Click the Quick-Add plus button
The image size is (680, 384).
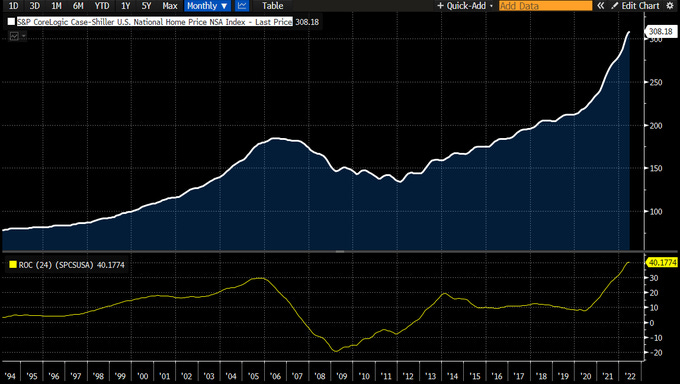click(440, 6)
